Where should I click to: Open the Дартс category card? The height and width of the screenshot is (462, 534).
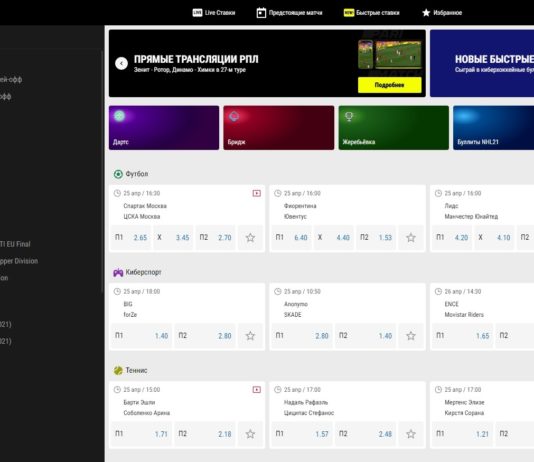(164, 128)
